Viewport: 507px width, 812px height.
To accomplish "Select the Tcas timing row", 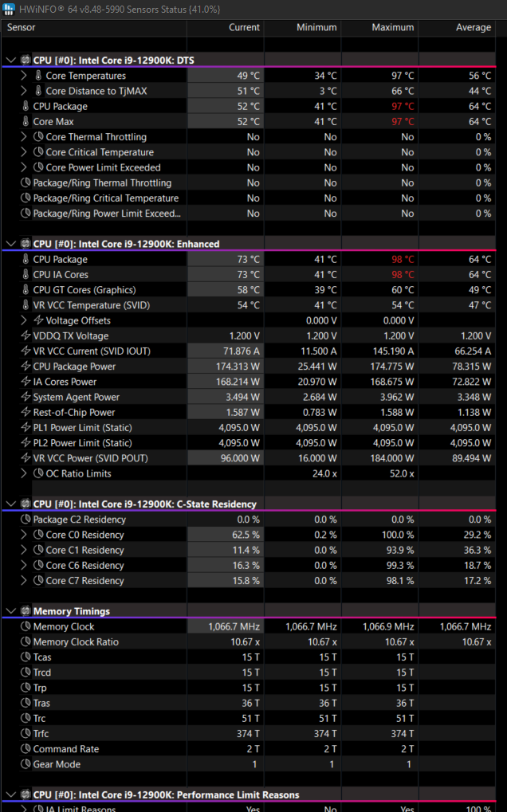I will tap(249, 657).
